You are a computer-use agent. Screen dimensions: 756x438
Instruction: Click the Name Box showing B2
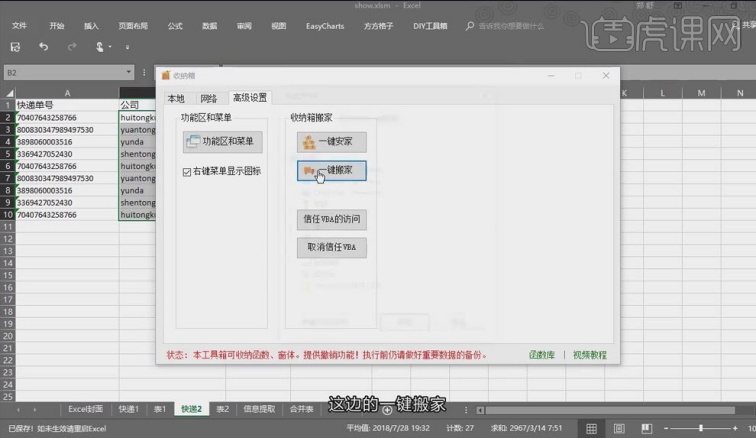[64, 73]
